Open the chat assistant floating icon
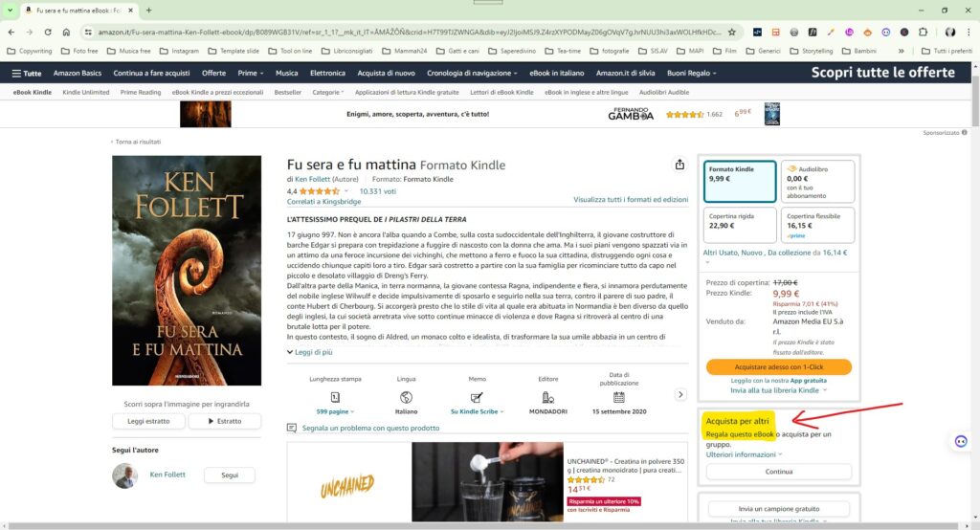The width and height of the screenshot is (980, 530). point(961,441)
